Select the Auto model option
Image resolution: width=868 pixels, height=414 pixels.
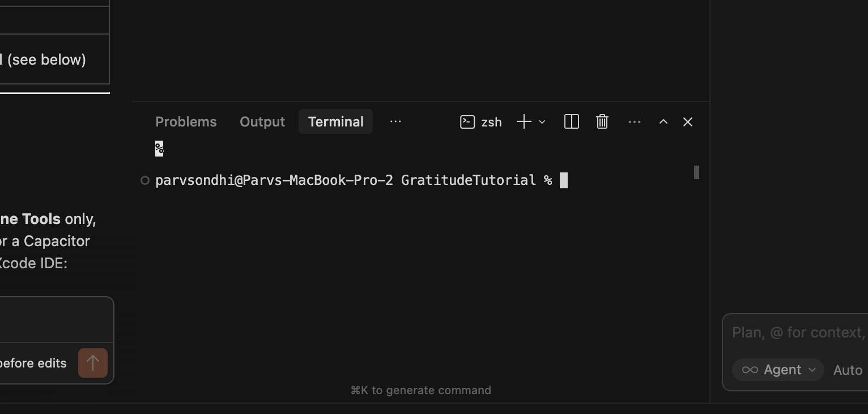847,370
